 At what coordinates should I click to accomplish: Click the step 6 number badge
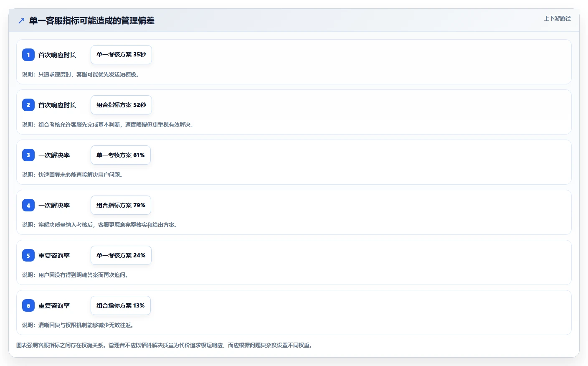28,305
